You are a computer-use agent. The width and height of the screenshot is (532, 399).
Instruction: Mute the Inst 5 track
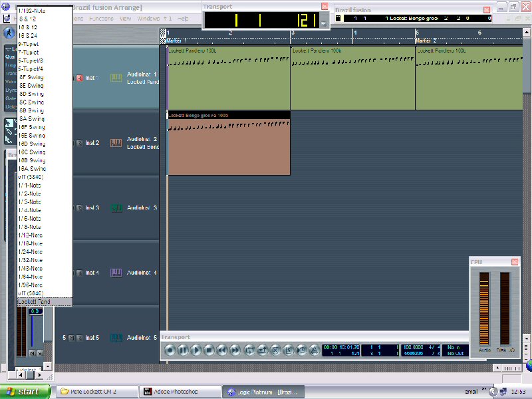[x=72, y=338]
